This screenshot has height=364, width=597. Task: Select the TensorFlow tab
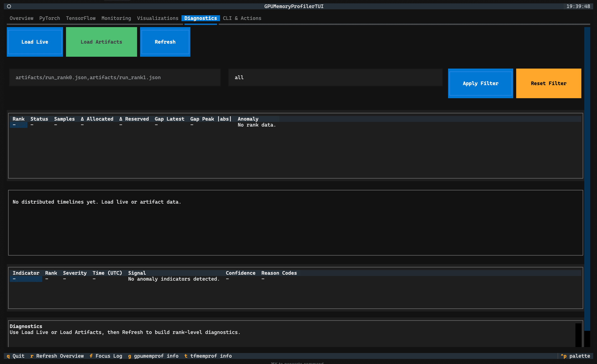point(81,18)
